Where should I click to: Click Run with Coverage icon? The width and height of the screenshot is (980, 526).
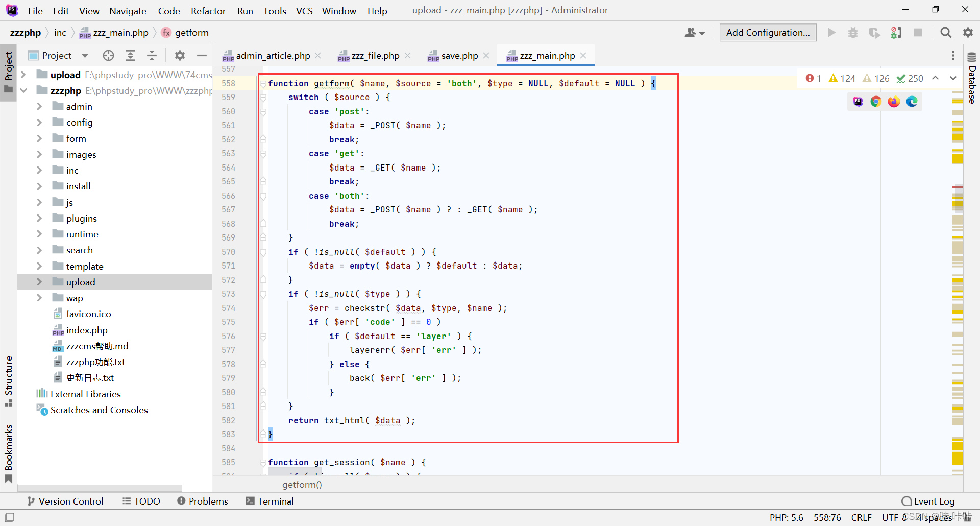tap(874, 33)
